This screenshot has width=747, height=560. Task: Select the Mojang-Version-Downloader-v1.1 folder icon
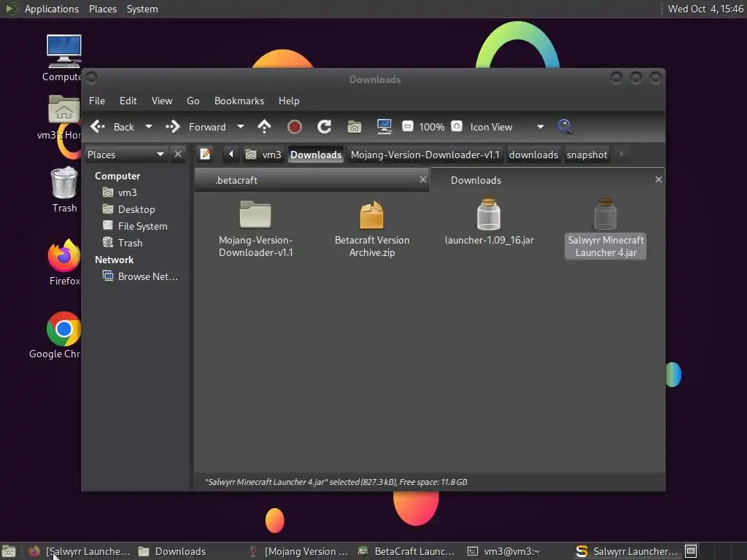click(x=255, y=214)
